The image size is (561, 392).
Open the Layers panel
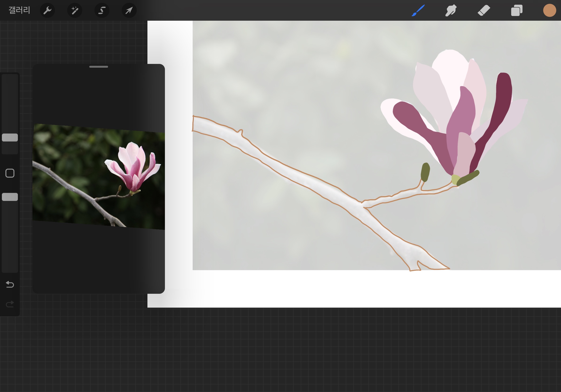click(x=517, y=11)
